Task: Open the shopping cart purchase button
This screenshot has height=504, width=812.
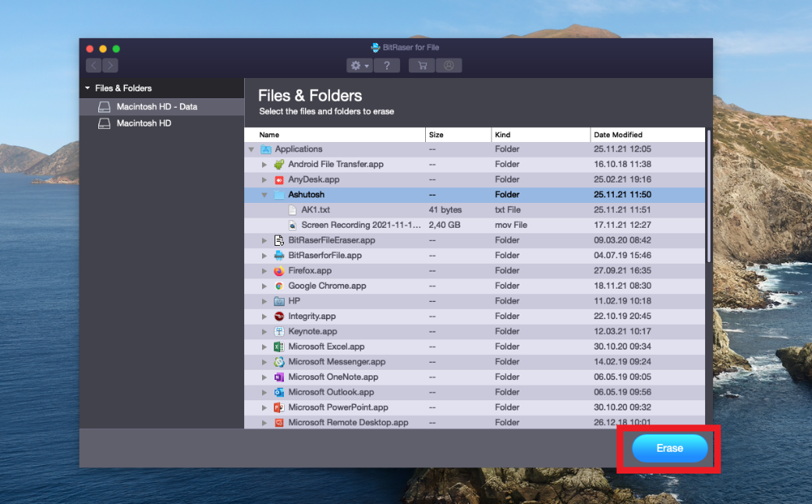Action: click(422, 66)
